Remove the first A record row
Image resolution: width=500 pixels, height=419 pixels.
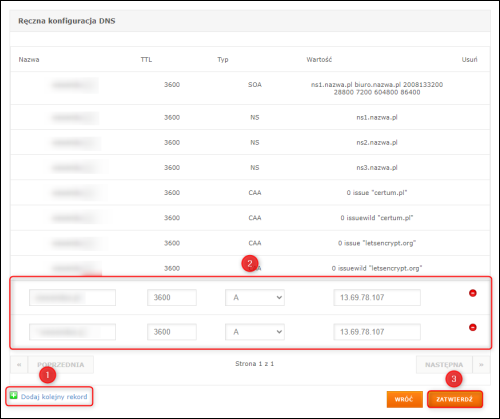(473, 293)
